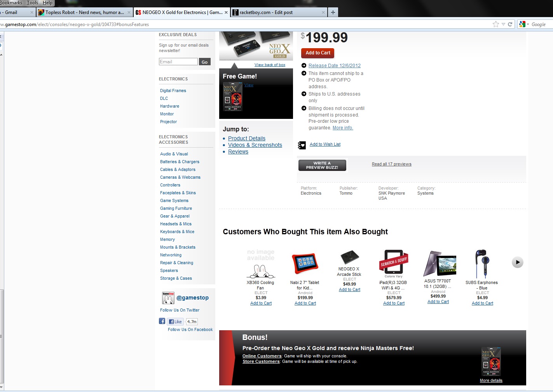Click the ASUS TF700T tablet image
Screen dimensions: 553x392
point(439,263)
